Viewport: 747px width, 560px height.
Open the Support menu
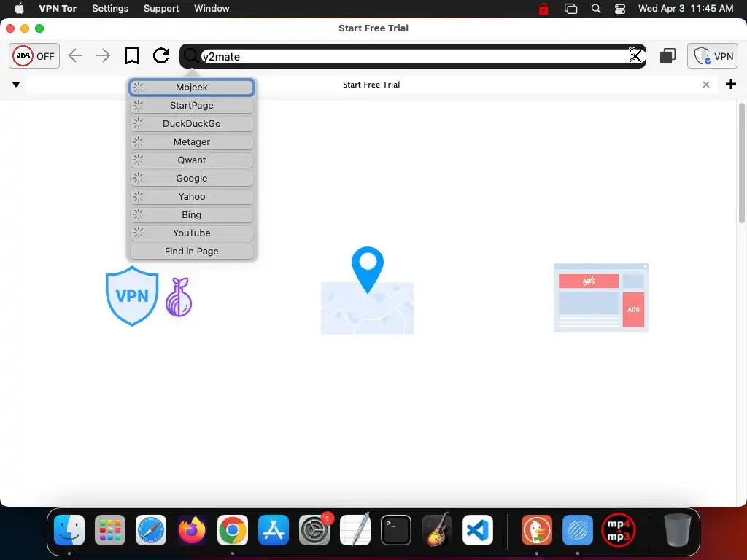click(161, 8)
